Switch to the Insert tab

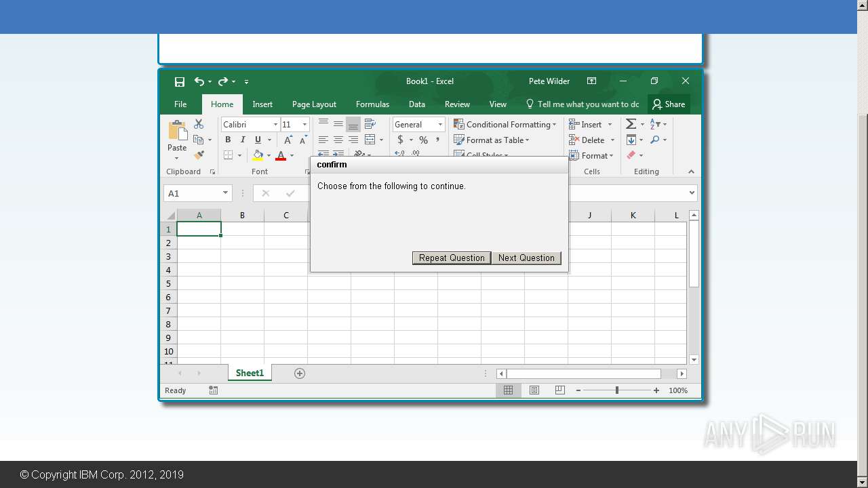coord(262,104)
